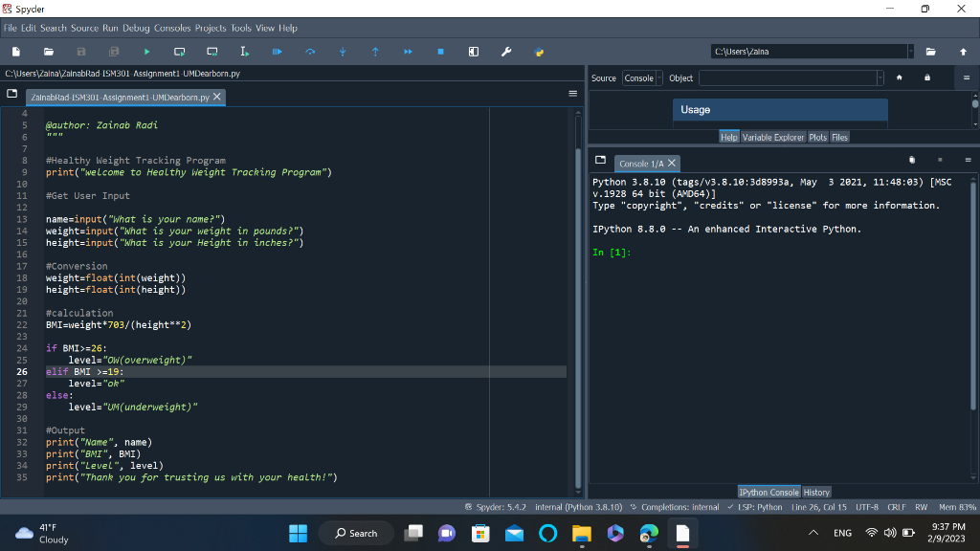Screen dimensions: 980x551
Task: Open Preferences via the wrench icon
Action: point(506,52)
